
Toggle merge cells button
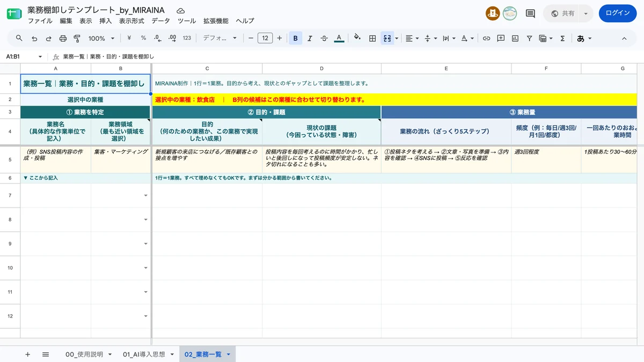pyautogui.click(x=387, y=38)
